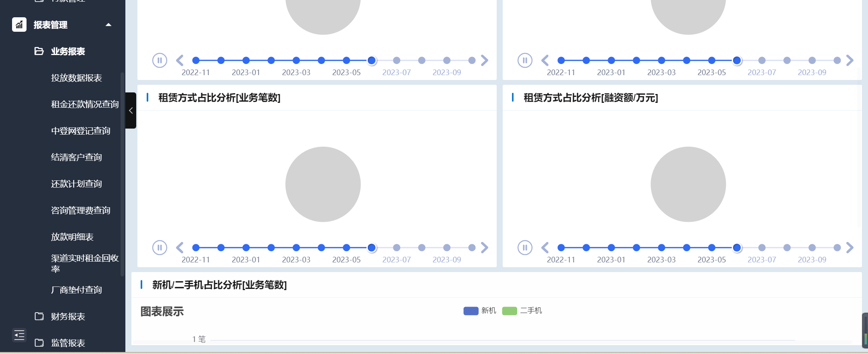Pause the top-left chart timeline playback
This screenshot has height=354, width=868.
160,60
